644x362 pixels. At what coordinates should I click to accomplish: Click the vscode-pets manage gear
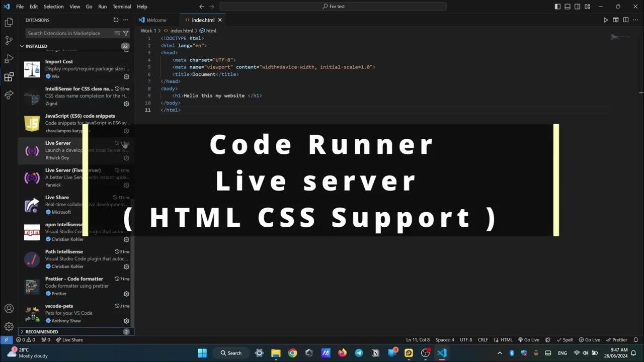pos(126,321)
